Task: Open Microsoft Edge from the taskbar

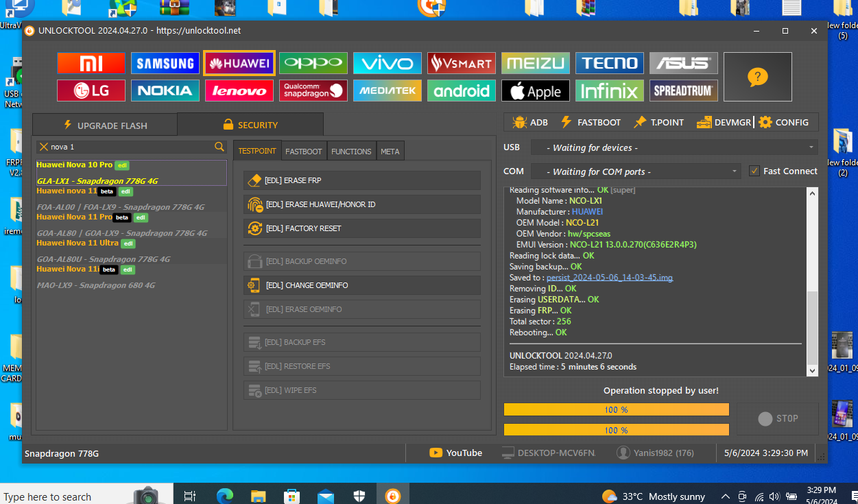Action: pyautogui.click(x=224, y=496)
